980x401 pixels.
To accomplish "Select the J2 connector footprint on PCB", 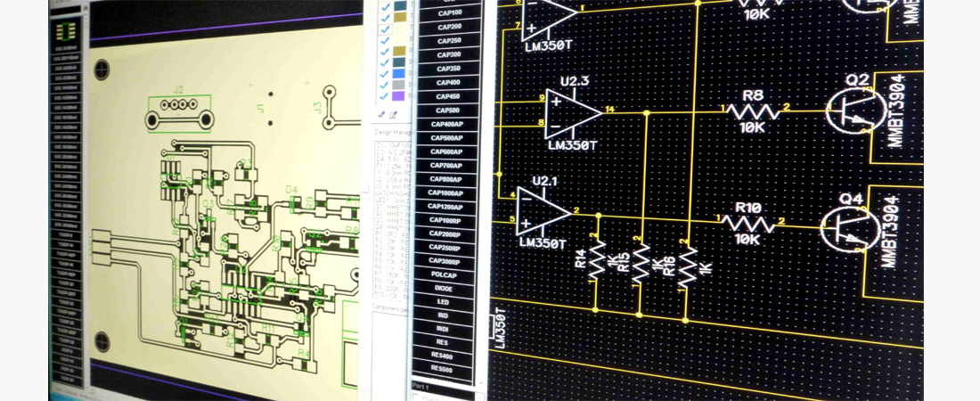I will (x=179, y=113).
